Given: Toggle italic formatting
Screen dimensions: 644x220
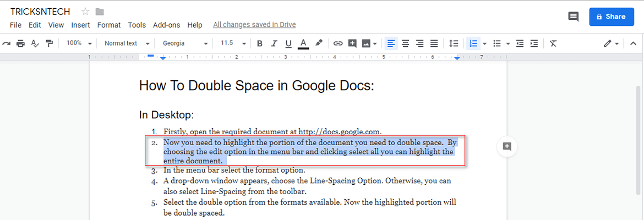Looking at the screenshot, I should pyautogui.click(x=274, y=43).
